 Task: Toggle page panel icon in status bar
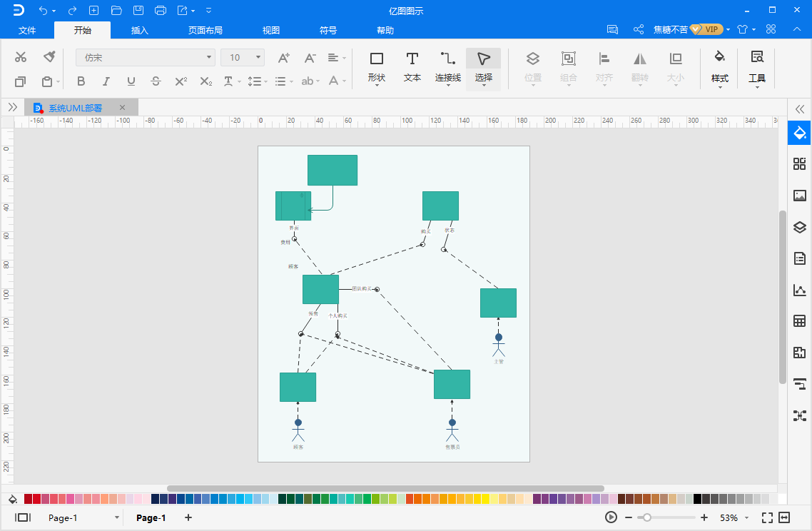[x=23, y=517]
